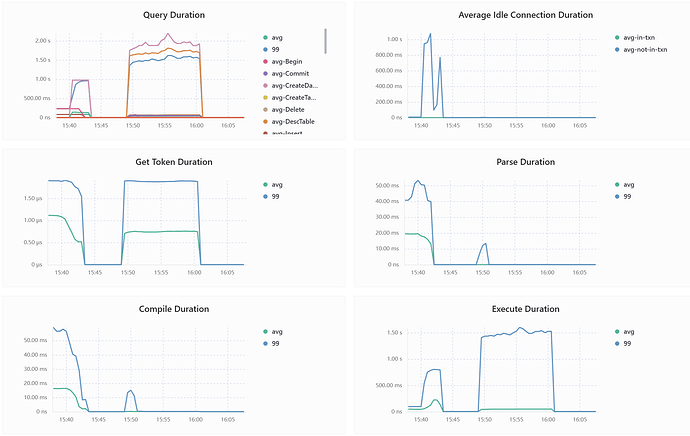Click the 99 legend entry in Query Duration

coord(271,50)
